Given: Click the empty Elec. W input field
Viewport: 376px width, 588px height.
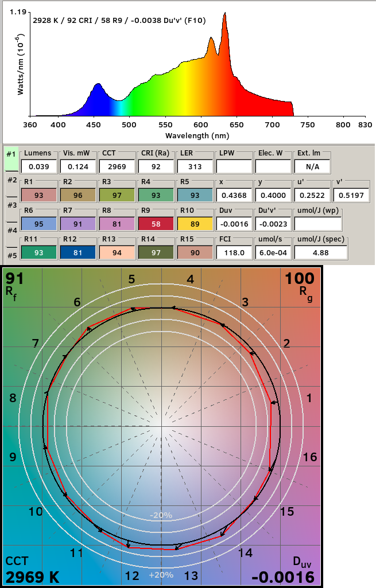Looking at the screenshot, I should [273, 166].
